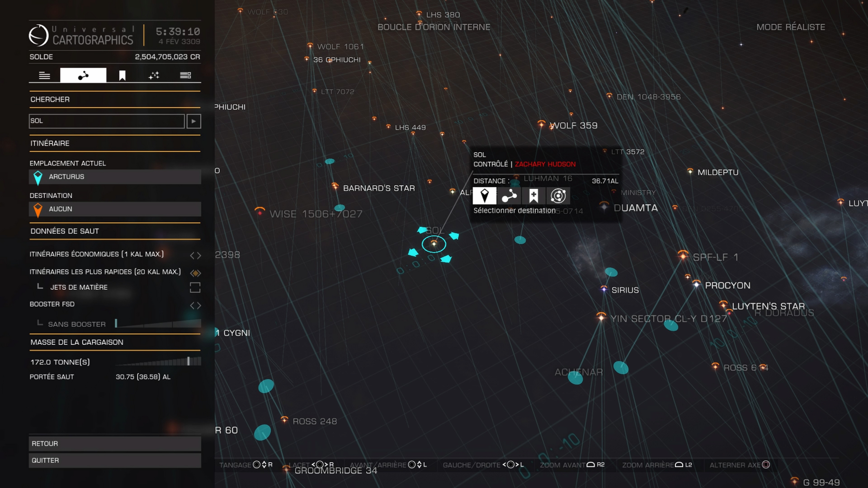
Task: Switch to the map view stars tab
Action: [x=154, y=75]
